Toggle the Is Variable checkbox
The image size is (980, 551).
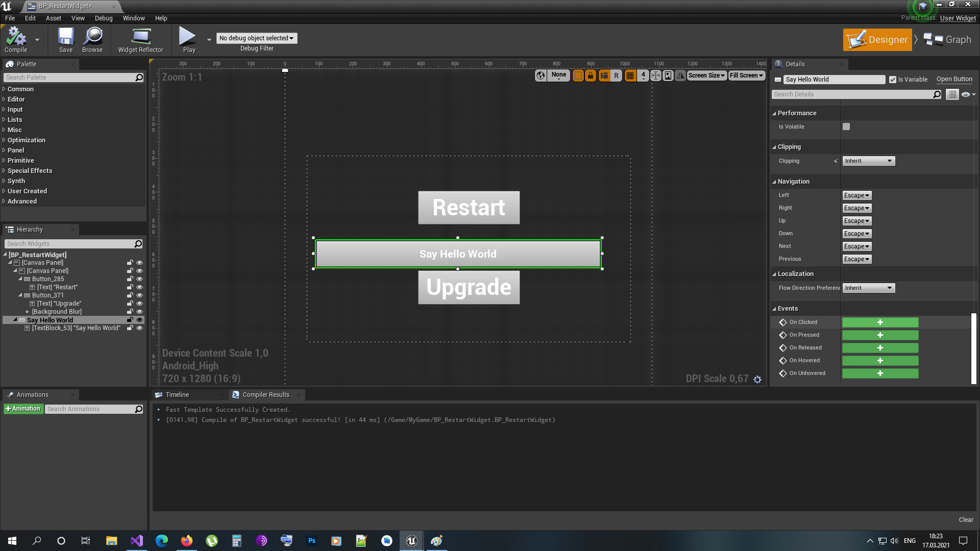pyautogui.click(x=893, y=80)
